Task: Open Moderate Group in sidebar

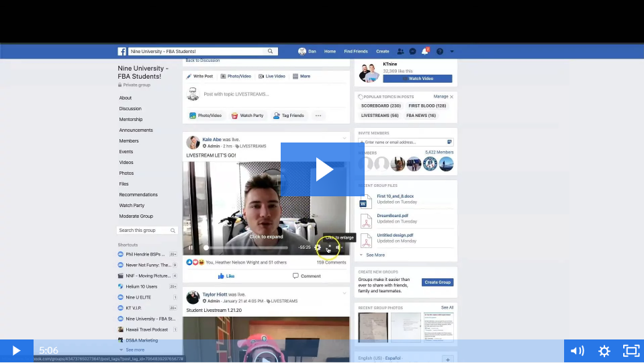Action: point(136,216)
